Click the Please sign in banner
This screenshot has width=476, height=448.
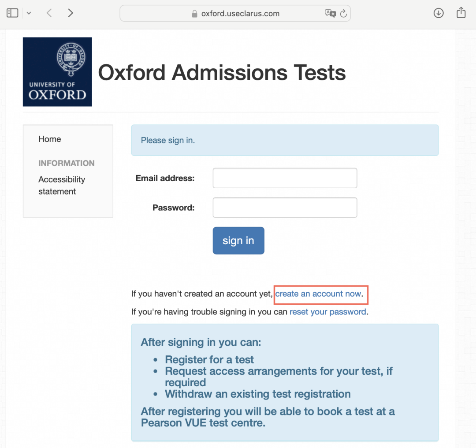point(285,140)
